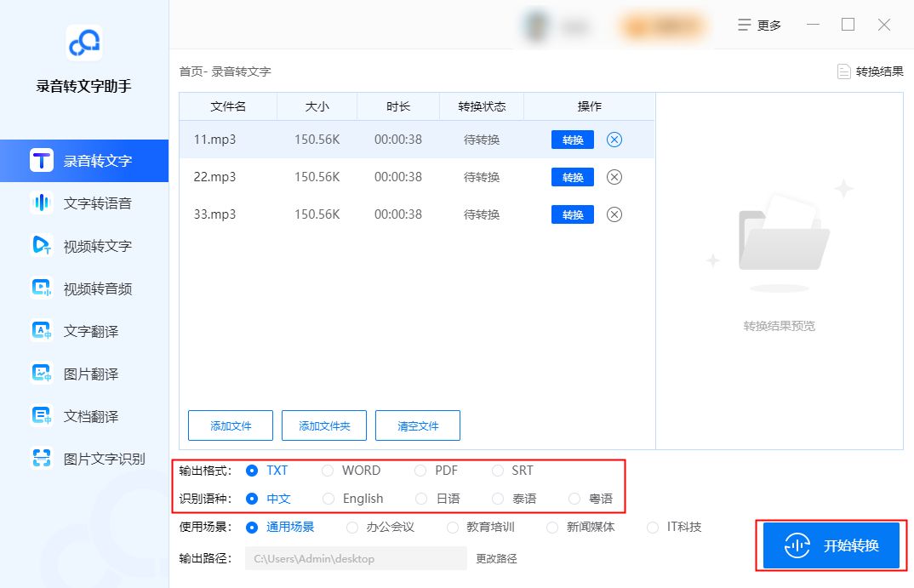Image resolution: width=914 pixels, height=588 pixels.
Task: Remove 33.mp3 with its X icon
Action: pos(614,214)
